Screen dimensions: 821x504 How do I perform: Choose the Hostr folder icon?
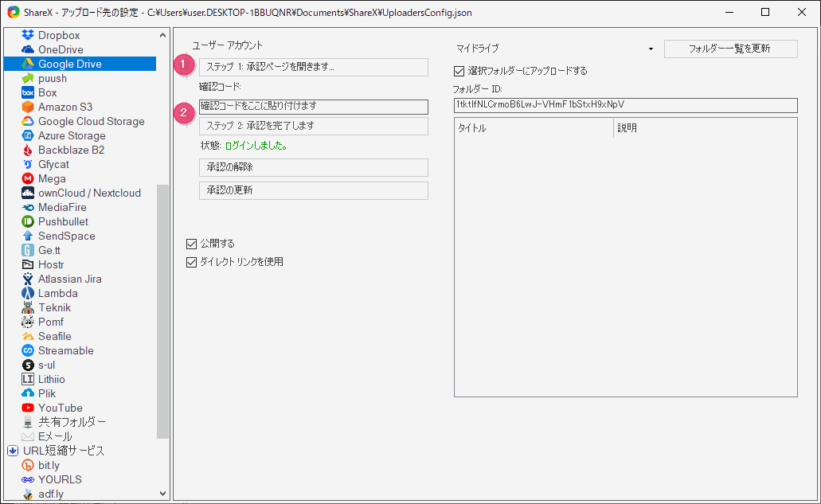pyautogui.click(x=28, y=265)
